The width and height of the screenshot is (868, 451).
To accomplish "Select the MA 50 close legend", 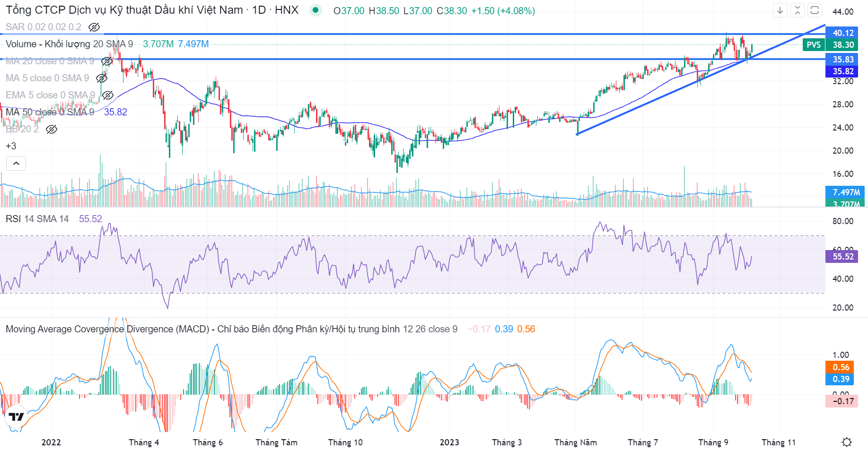I will (x=50, y=112).
